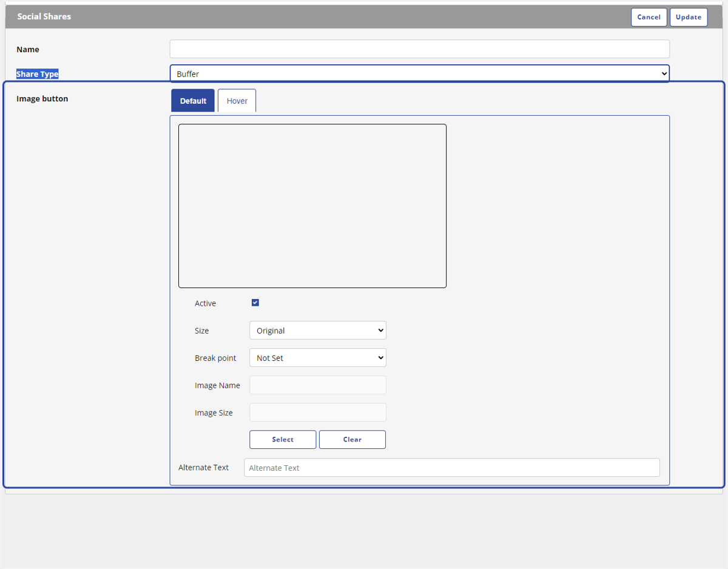
Task: Click the highlighted Share Type label
Action: [38, 74]
